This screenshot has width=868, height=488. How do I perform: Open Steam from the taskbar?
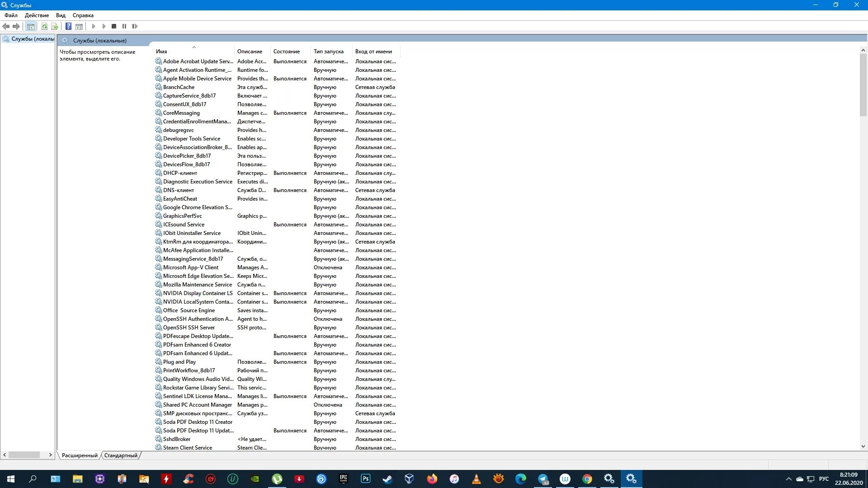(387, 479)
